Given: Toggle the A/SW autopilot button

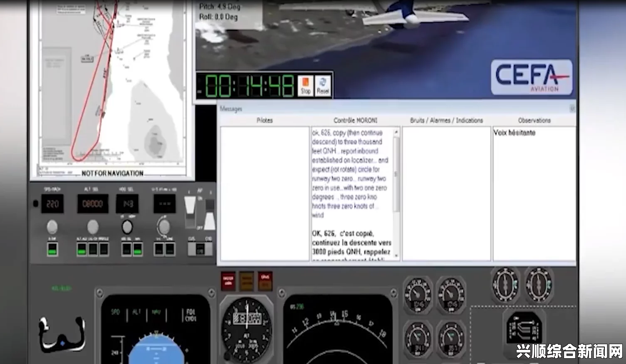Looking at the screenshot, I should click(52, 249).
